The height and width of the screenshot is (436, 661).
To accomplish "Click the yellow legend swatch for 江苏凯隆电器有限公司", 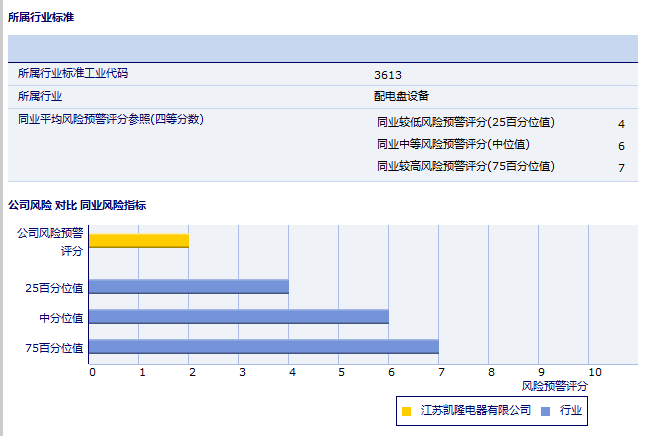I will pyautogui.click(x=406, y=411).
